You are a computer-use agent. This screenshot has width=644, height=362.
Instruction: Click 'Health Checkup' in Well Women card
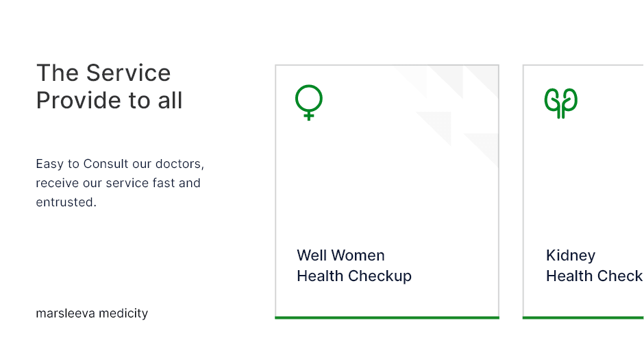(x=354, y=276)
